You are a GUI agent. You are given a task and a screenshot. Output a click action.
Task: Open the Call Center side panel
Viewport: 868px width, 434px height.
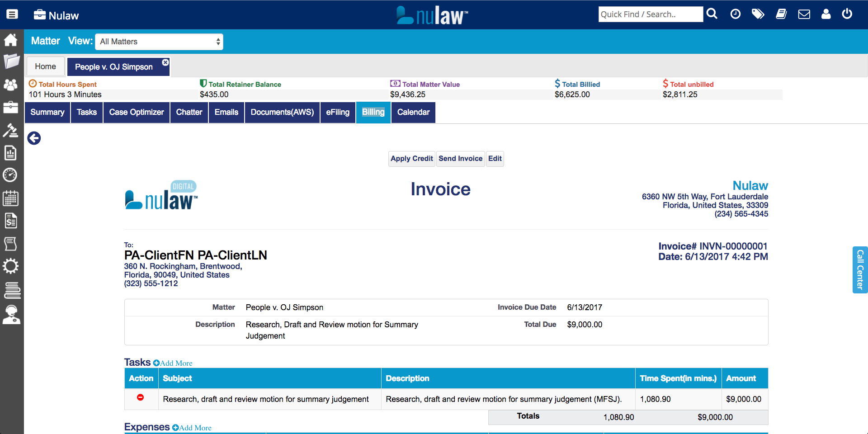point(860,270)
